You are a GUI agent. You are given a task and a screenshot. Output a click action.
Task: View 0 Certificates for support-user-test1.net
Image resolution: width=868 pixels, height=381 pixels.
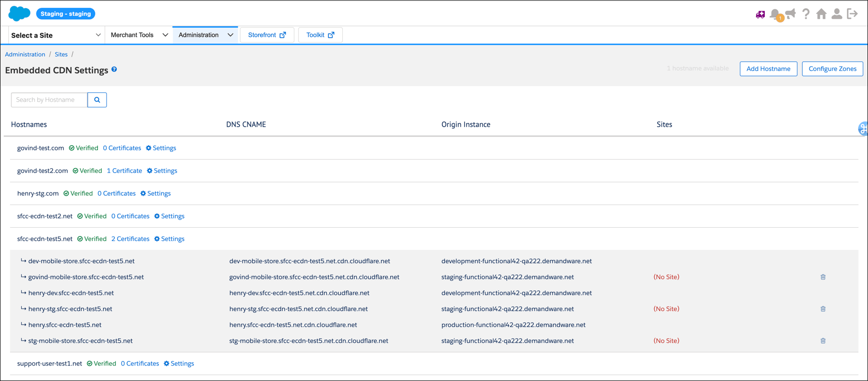[x=140, y=364]
